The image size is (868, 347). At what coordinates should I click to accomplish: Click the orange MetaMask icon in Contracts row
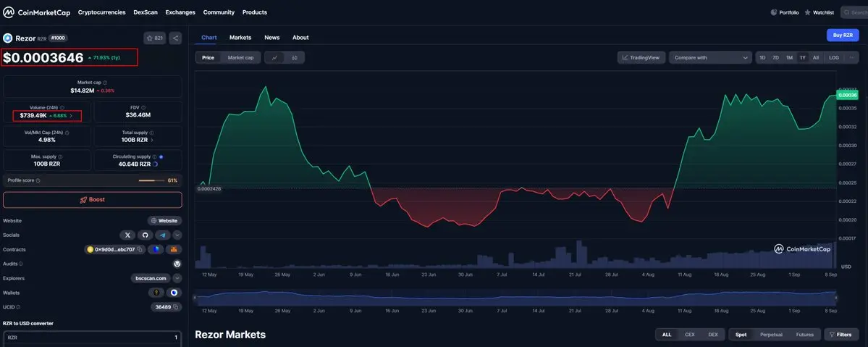click(174, 249)
